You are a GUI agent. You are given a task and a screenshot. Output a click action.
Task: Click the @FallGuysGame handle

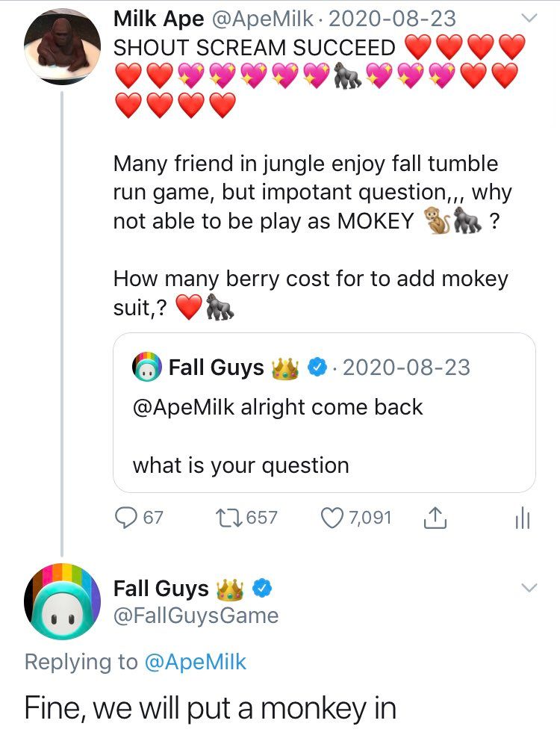pyautogui.click(x=196, y=616)
